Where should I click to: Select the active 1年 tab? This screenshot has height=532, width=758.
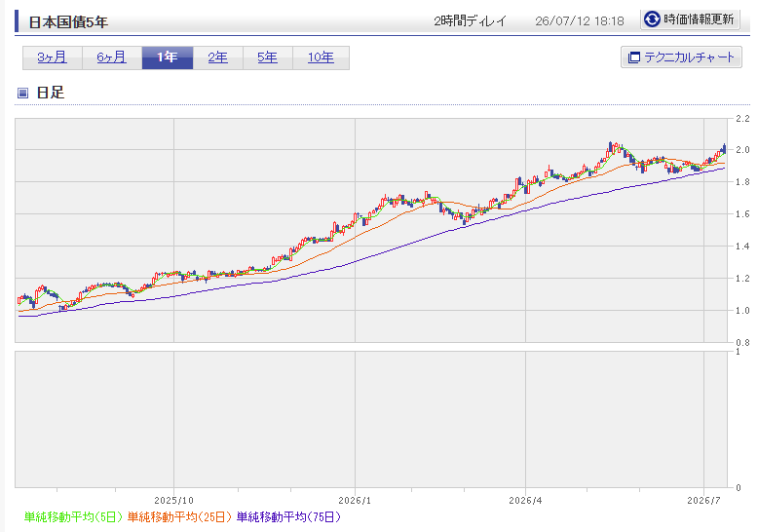168,57
